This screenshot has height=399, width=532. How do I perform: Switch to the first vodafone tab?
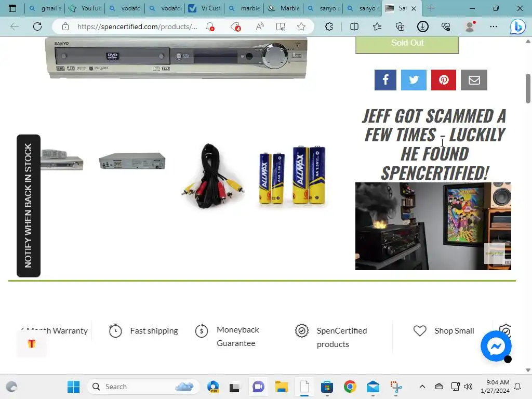coord(125,8)
